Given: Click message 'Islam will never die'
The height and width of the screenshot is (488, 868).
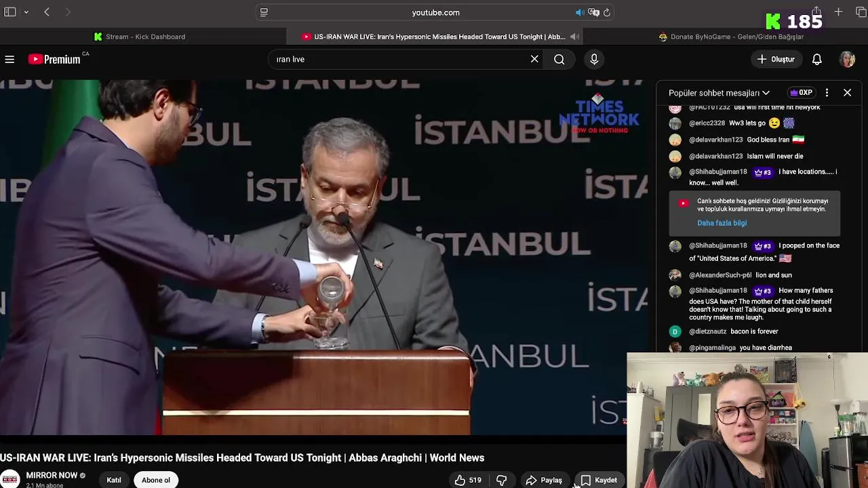Looking at the screenshot, I should click(775, 156).
